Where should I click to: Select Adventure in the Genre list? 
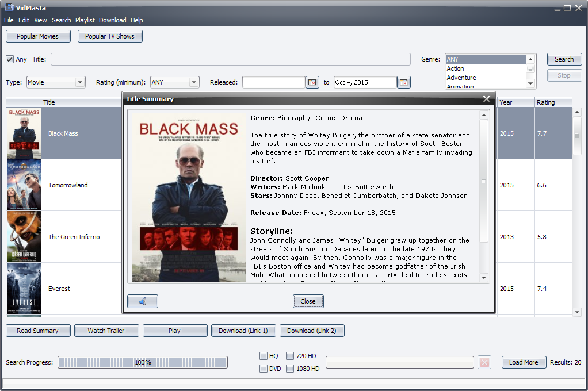(486, 78)
